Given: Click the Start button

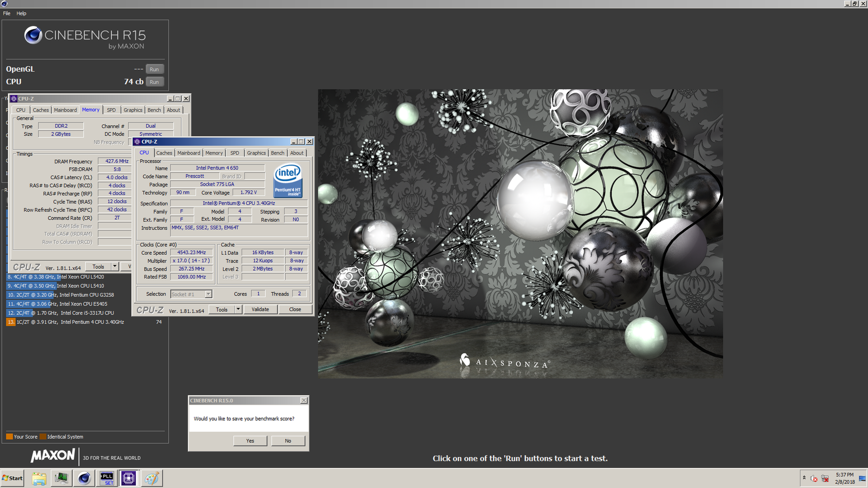Looking at the screenshot, I should (x=12, y=478).
